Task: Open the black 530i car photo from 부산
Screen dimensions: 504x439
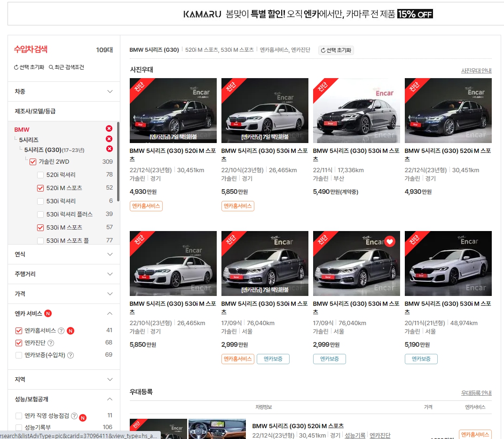Action: coord(356,110)
